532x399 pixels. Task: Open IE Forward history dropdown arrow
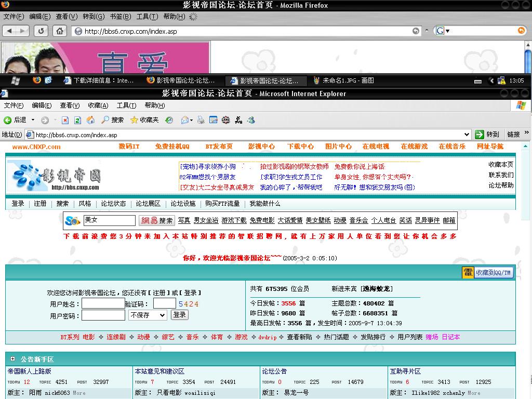pyautogui.click(x=55, y=120)
